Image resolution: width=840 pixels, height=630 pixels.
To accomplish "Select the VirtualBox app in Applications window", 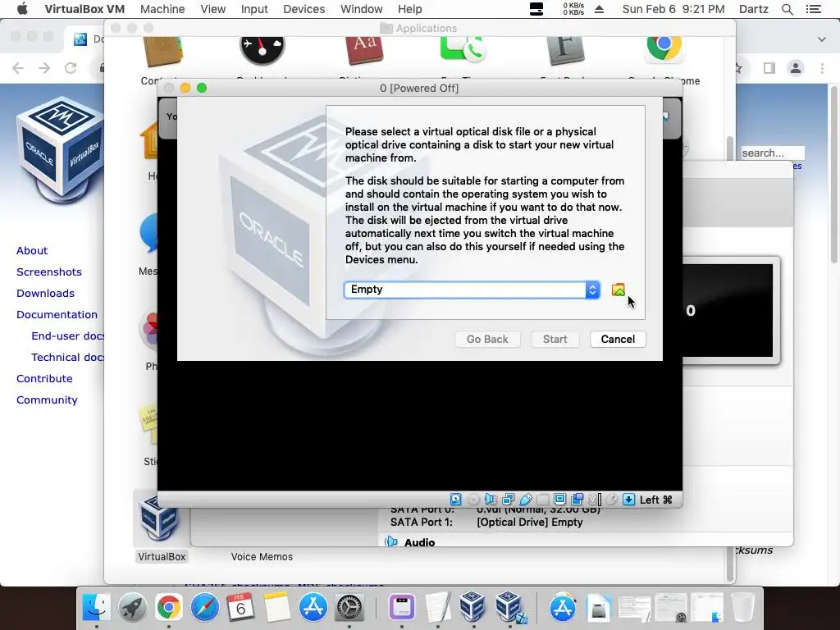I will [161, 527].
